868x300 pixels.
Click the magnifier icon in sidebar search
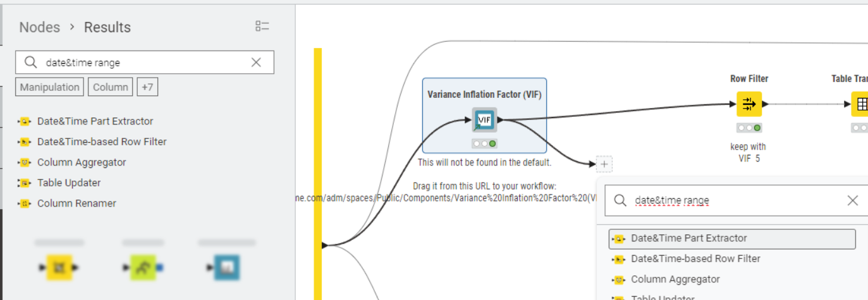(x=30, y=63)
